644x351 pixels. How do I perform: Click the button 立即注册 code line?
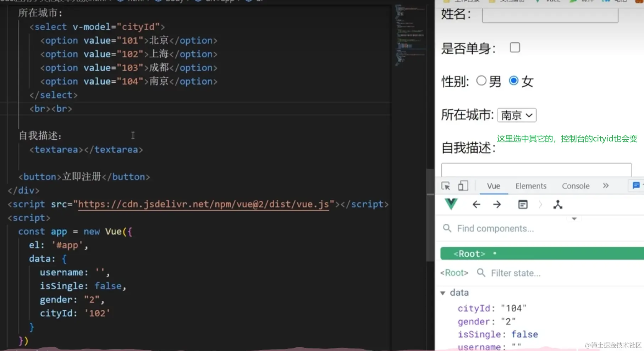click(x=84, y=177)
